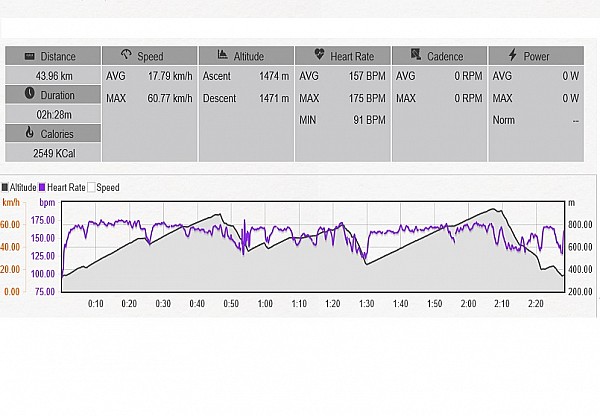Select the 02h:28m duration value

tap(52, 114)
